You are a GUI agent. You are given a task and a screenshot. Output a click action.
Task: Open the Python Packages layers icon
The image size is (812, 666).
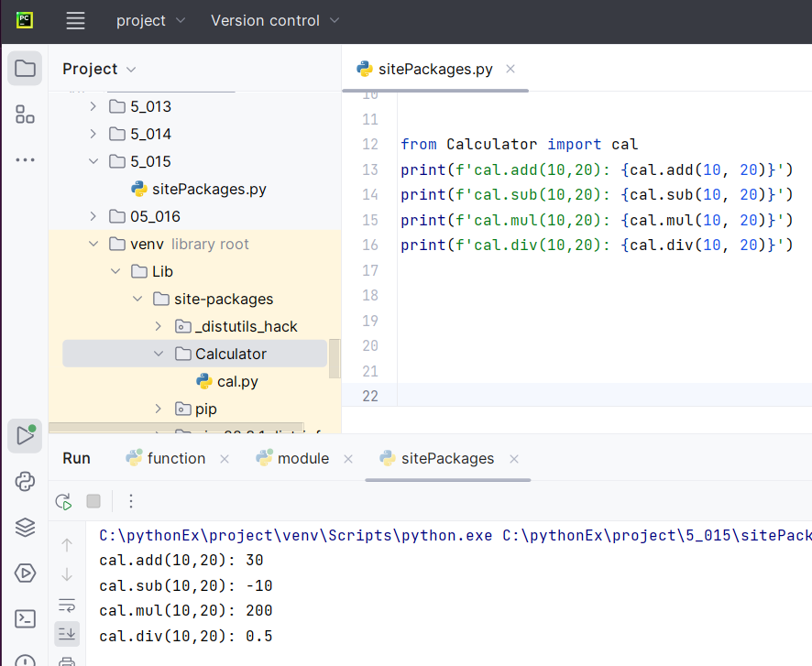click(25, 528)
